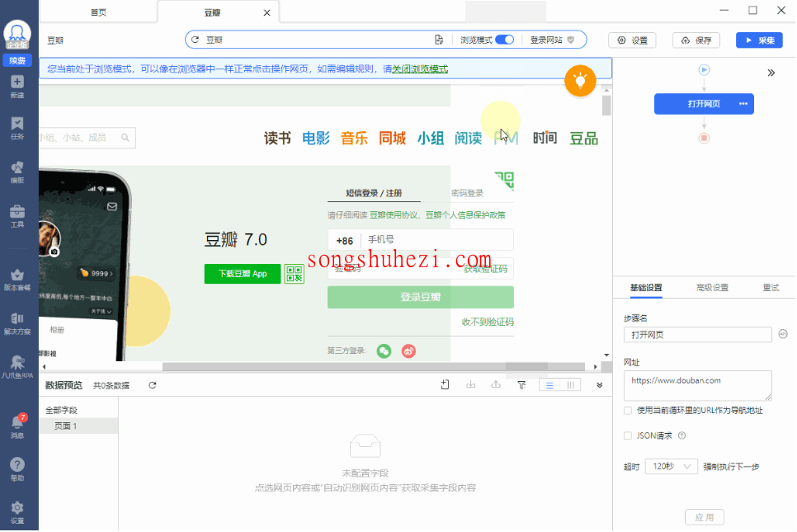
Task: Switch to the 首页 tab
Action: point(98,12)
